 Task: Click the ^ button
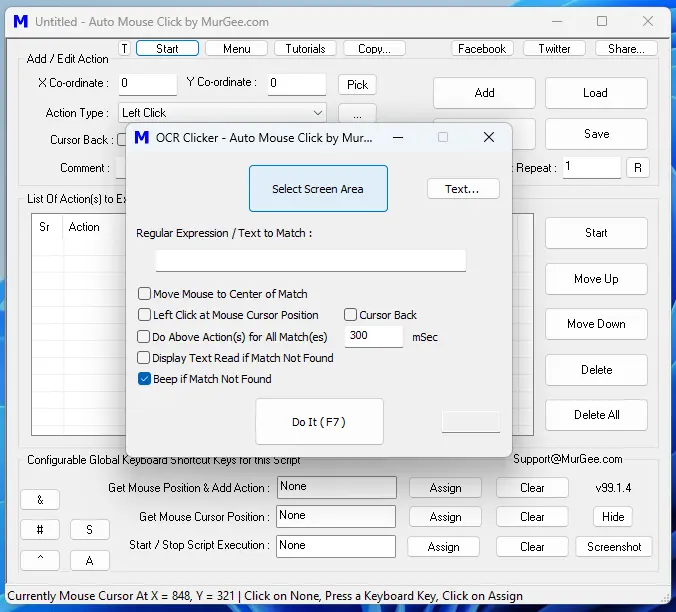click(x=40, y=560)
